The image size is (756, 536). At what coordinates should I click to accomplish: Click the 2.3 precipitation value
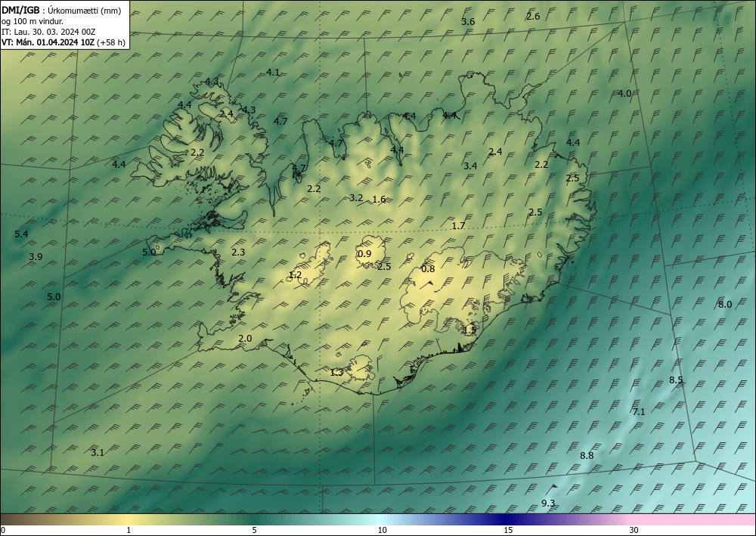238,252
